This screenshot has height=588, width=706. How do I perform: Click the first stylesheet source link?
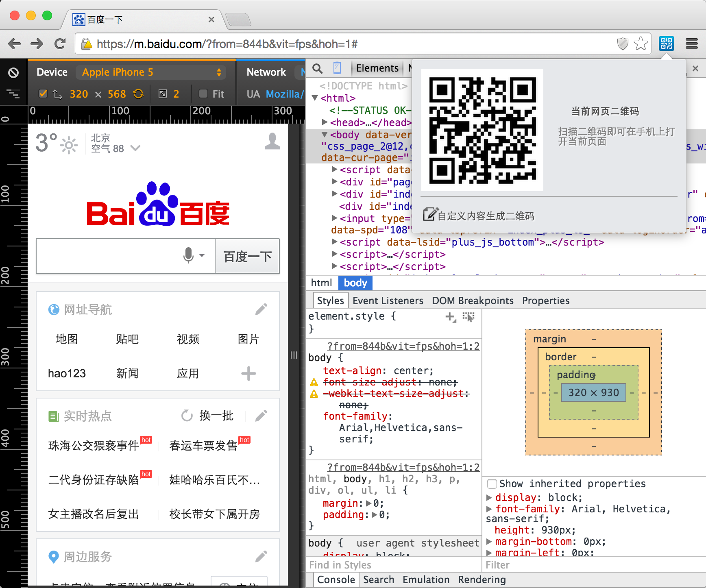pos(403,346)
